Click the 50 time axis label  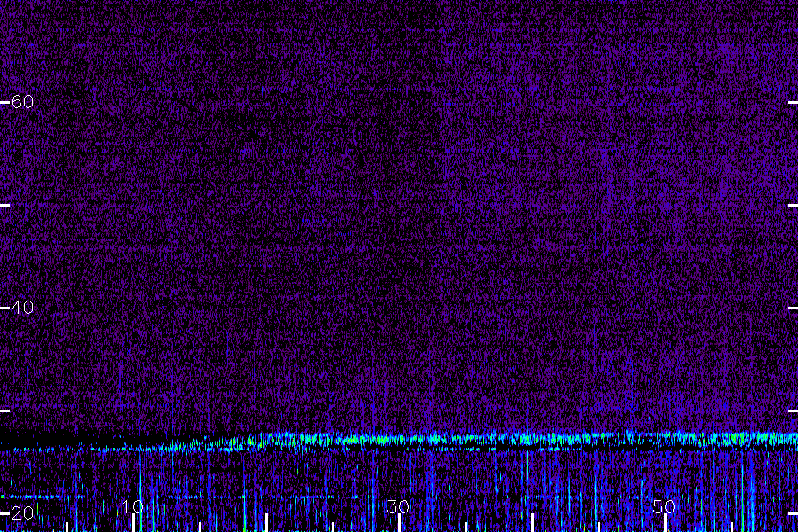pos(664,506)
